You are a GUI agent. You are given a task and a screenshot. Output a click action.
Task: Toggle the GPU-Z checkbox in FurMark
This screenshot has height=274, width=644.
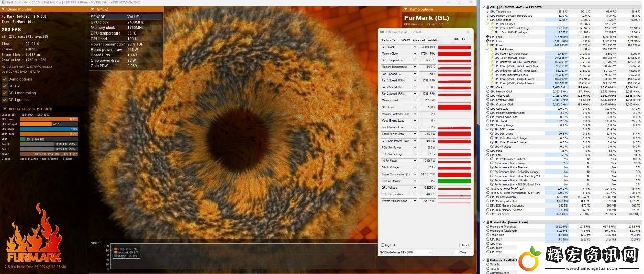pyautogui.click(x=5, y=86)
